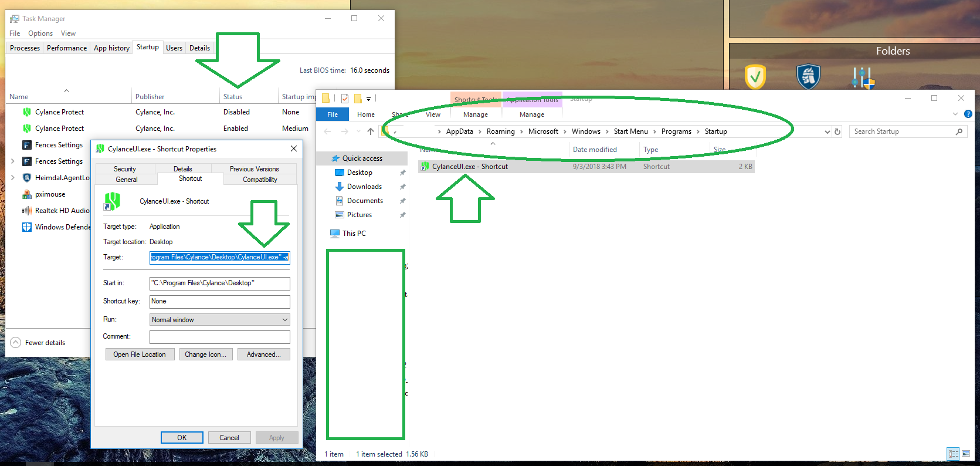Open Pictures from the navigation pane
This screenshot has width=980, height=466.
[360, 215]
